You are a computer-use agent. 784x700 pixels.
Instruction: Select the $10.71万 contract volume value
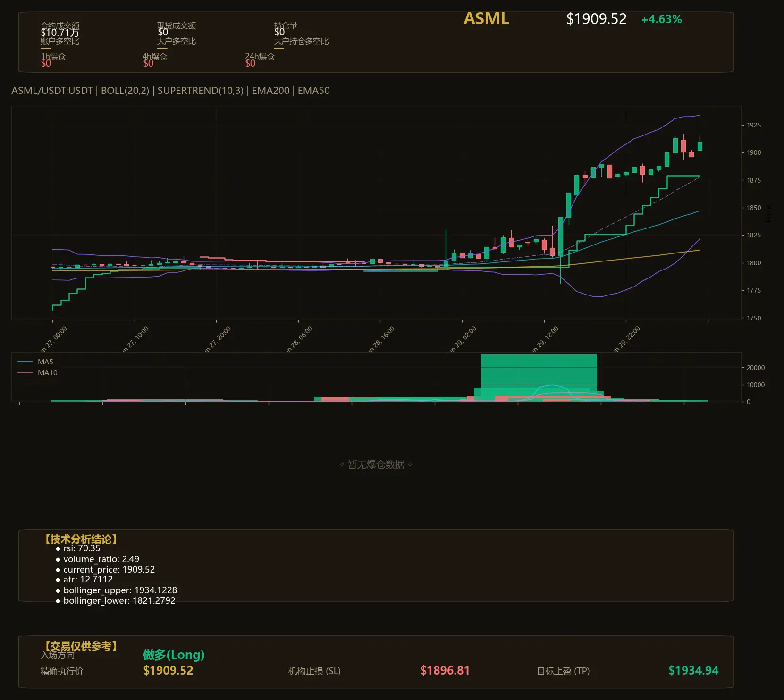[x=60, y=33]
